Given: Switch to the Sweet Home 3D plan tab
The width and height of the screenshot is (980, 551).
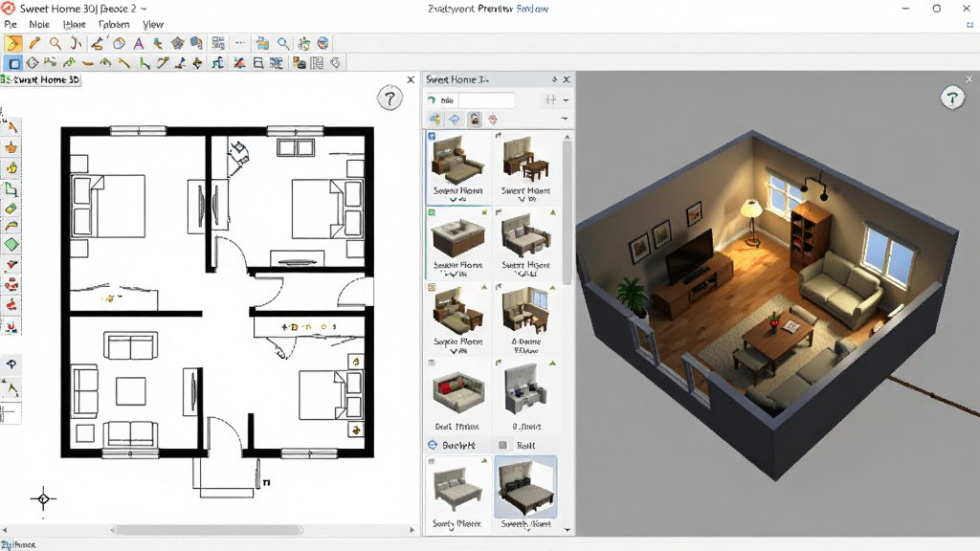Looking at the screenshot, I should tap(40, 79).
